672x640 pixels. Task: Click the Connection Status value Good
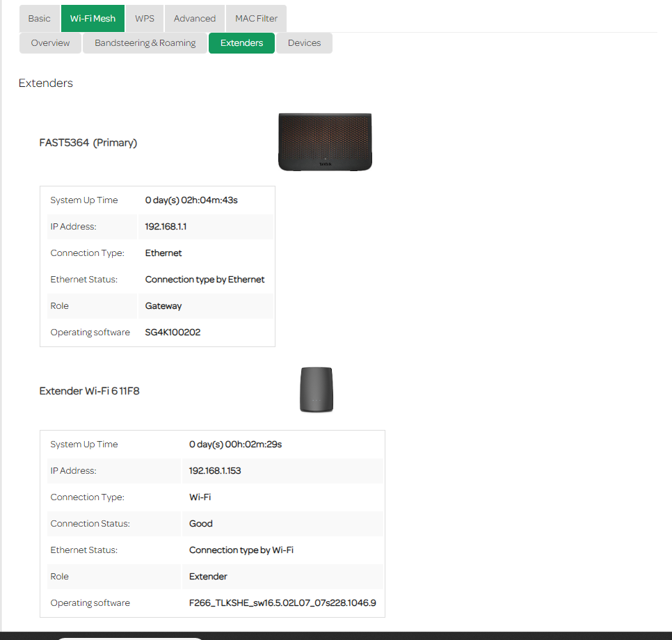point(200,523)
